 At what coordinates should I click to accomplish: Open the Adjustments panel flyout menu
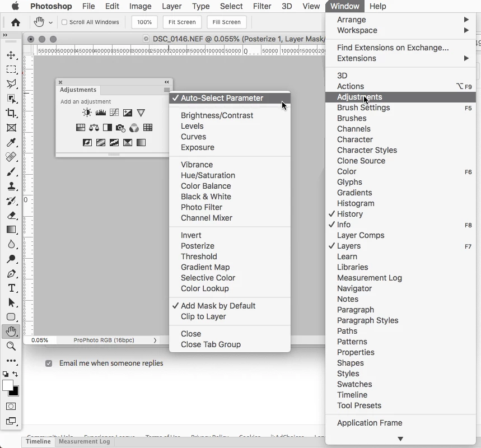(166, 90)
